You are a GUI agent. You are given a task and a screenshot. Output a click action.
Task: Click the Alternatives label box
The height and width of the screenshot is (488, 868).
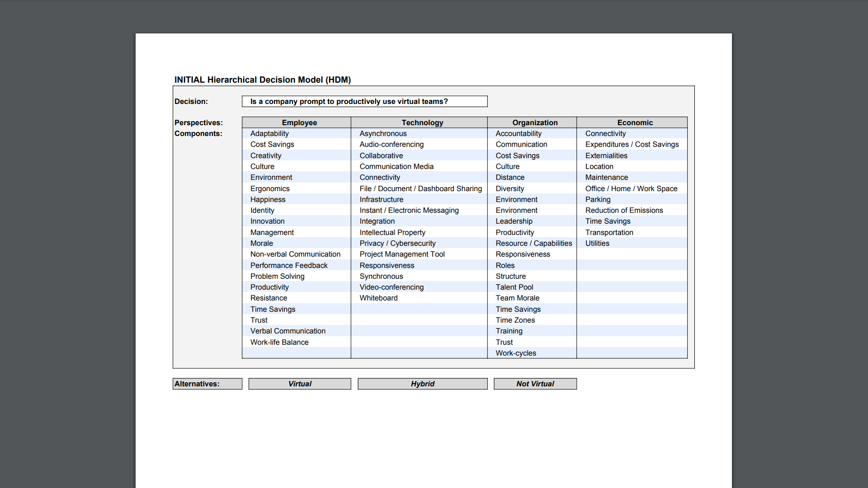coord(207,384)
